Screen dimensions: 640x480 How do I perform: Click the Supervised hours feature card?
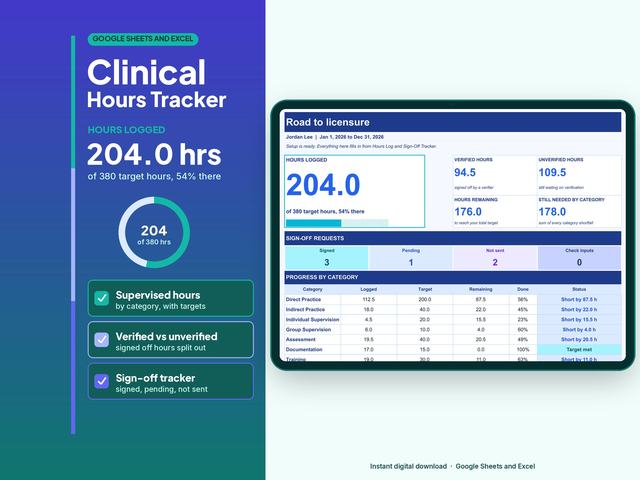pos(171,298)
